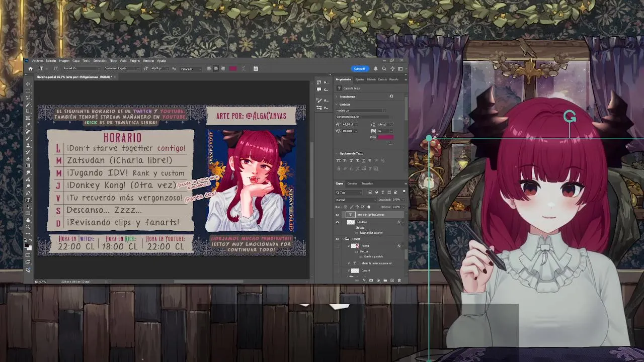Toggle Sombra paralela effect visibility
Viewport: 644px width, 362px height.
tap(361, 256)
